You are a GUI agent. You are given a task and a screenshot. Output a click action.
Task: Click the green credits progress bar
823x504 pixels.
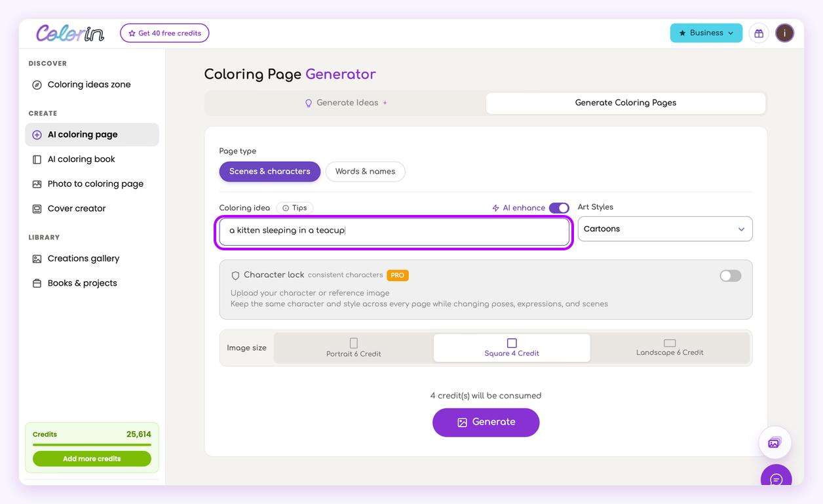coord(92,445)
